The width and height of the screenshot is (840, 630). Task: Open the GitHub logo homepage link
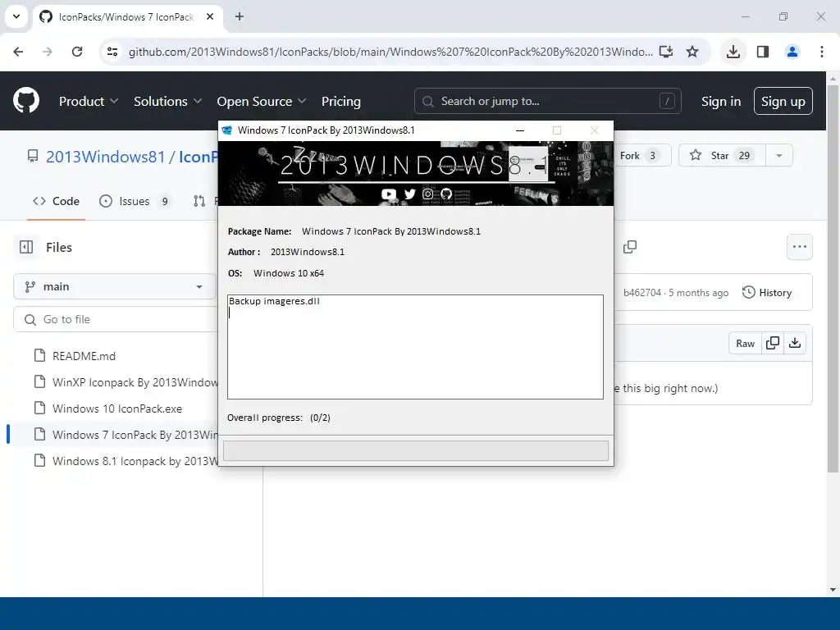point(26,101)
